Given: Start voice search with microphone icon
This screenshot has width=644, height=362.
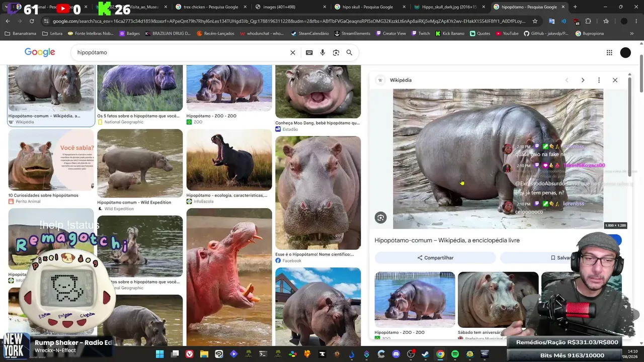Looking at the screenshot, I should (323, 52).
